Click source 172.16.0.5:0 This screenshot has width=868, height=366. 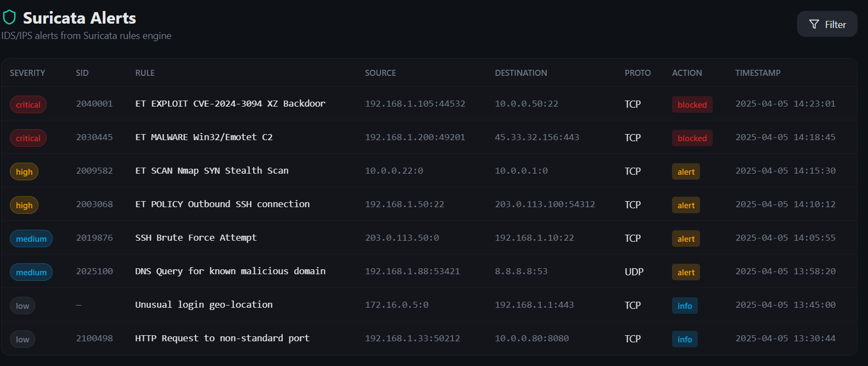click(397, 304)
